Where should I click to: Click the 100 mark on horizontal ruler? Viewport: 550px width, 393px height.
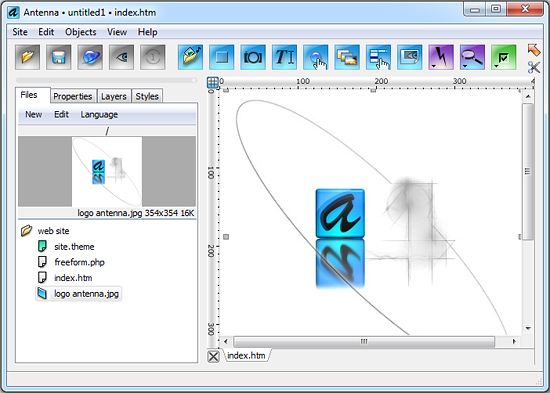(303, 81)
